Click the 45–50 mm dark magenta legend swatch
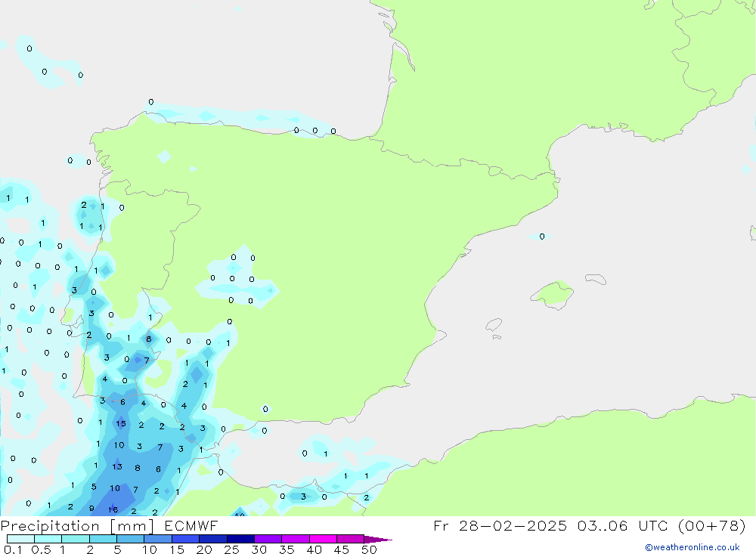 coord(351,539)
